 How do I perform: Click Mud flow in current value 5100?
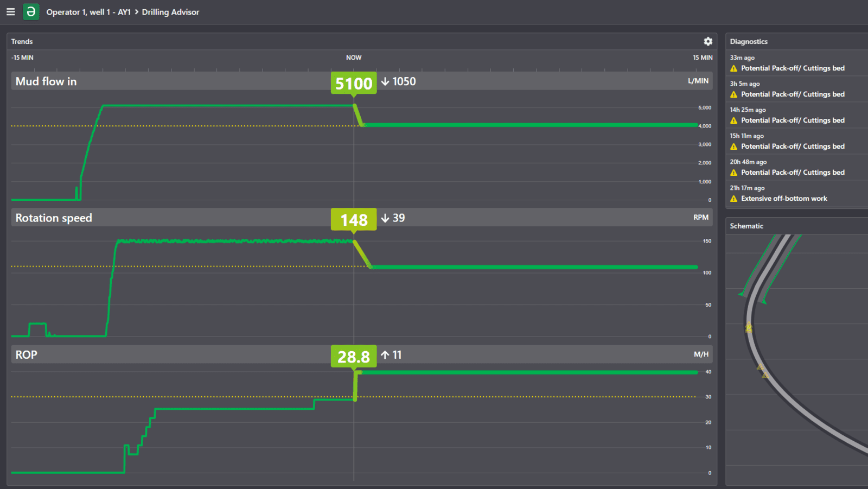tap(354, 83)
